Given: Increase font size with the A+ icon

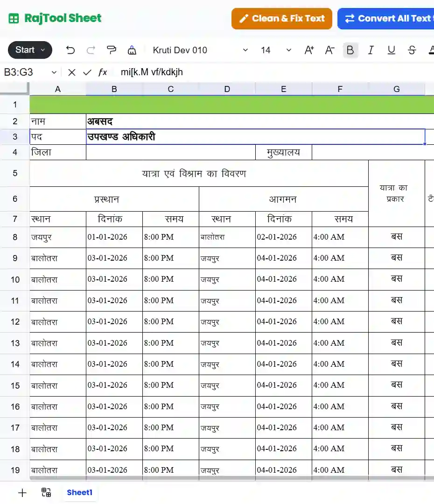Looking at the screenshot, I should coord(308,50).
